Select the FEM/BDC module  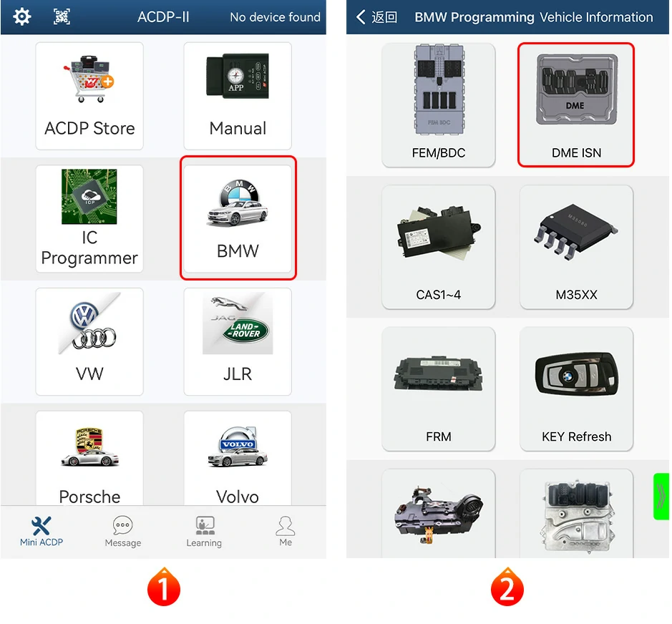439,105
